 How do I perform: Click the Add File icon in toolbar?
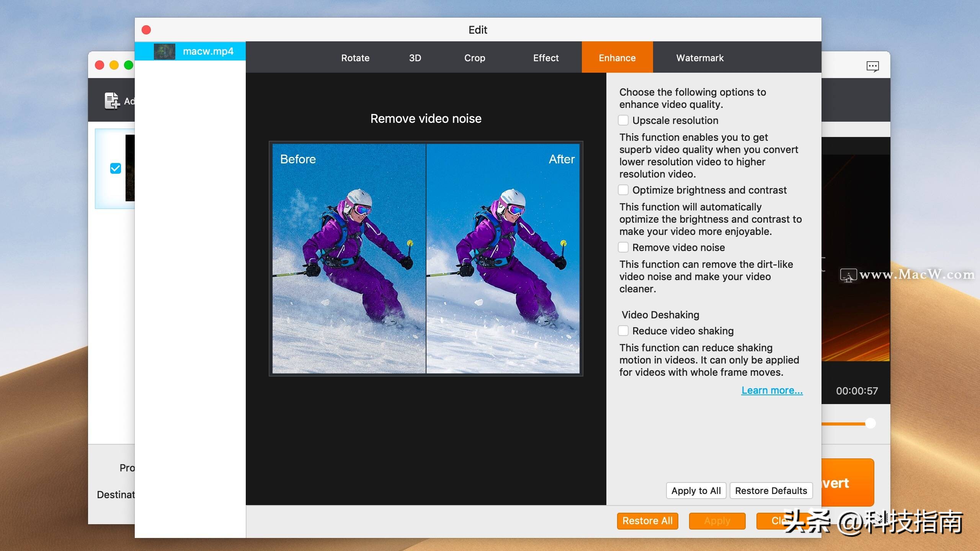pyautogui.click(x=112, y=101)
